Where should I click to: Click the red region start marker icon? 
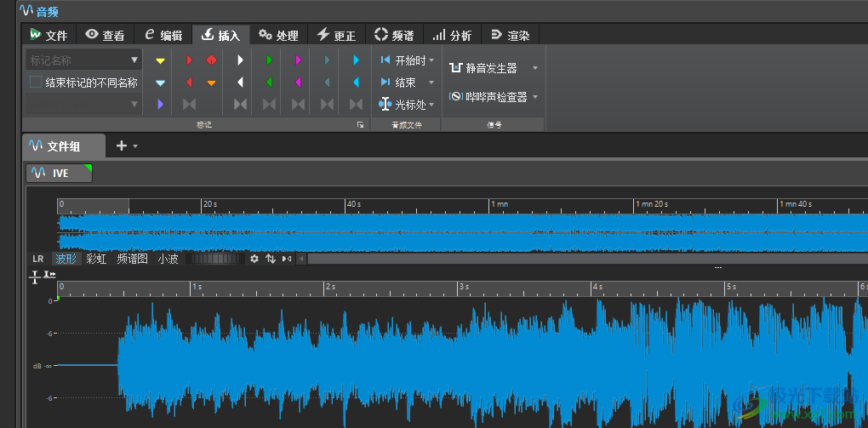(189, 61)
